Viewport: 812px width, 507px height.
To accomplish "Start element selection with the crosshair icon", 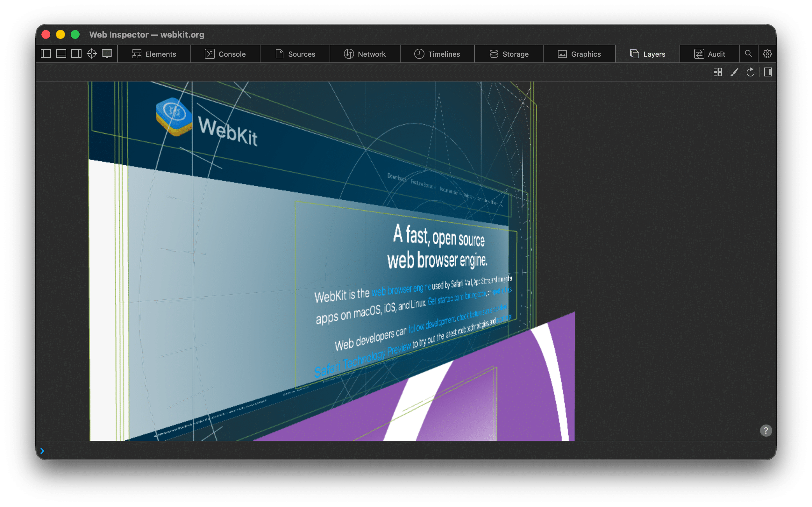I will [91, 54].
